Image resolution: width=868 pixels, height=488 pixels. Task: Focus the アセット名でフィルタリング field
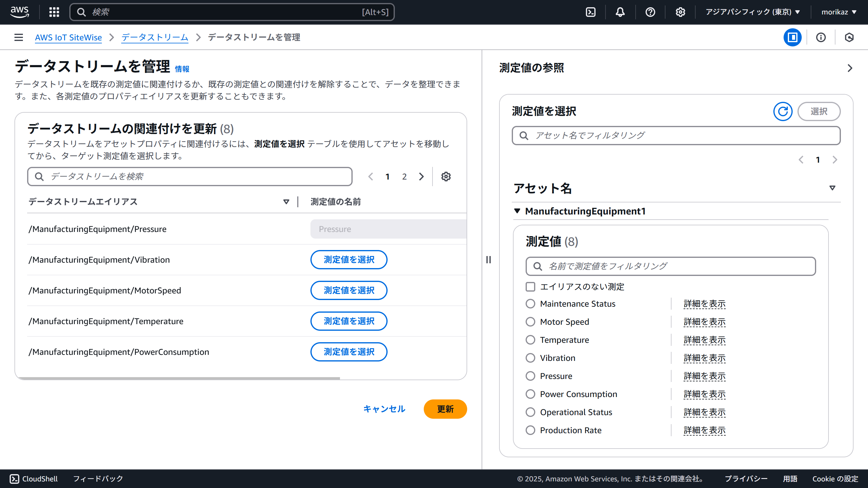pyautogui.click(x=676, y=135)
